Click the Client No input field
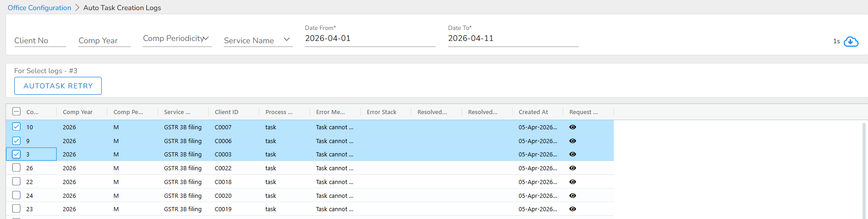This screenshot has height=219, width=868. [x=40, y=40]
